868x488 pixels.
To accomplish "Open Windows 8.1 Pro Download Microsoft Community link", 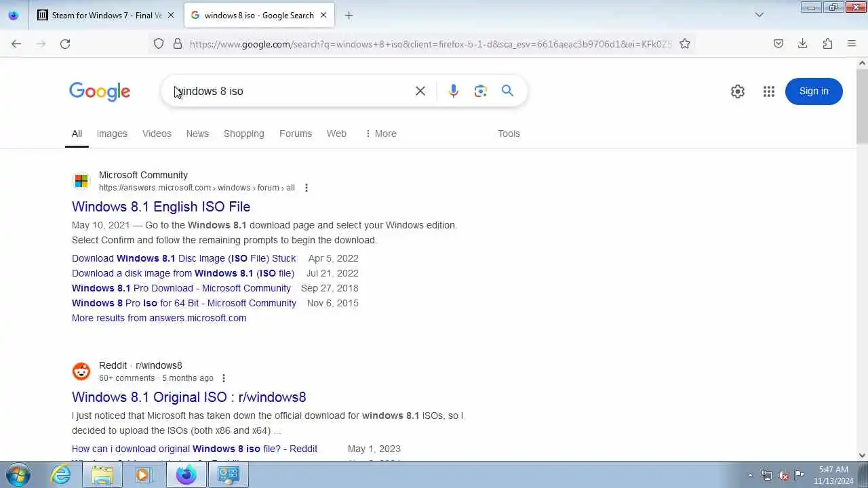I will pyautogui.click(x=181, y=288).
